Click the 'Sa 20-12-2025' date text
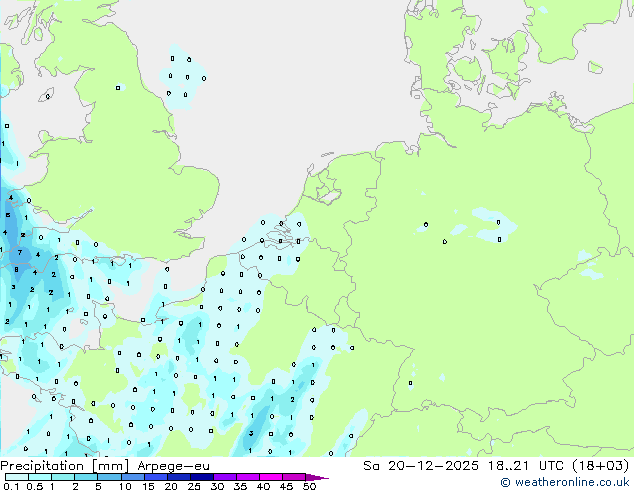 click(421, 466)
